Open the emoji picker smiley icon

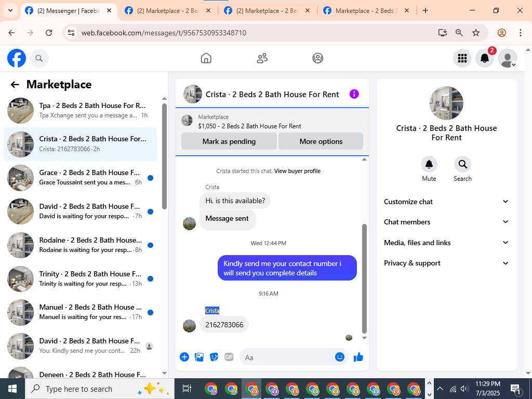pyautogui.click(x=340, y=357)
